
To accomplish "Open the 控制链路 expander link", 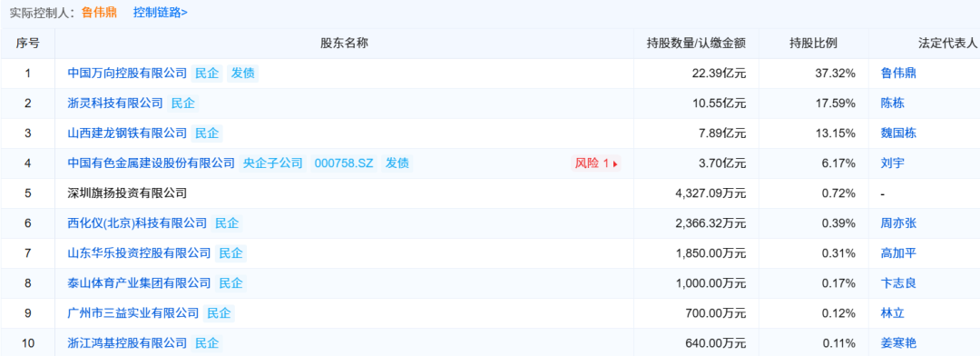I will click(x=160, y=12).
